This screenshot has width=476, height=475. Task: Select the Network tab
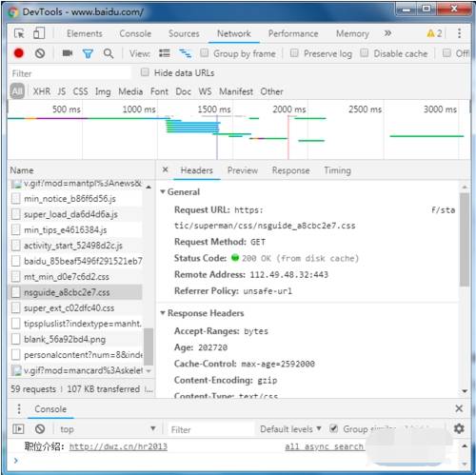pos(234,33)
